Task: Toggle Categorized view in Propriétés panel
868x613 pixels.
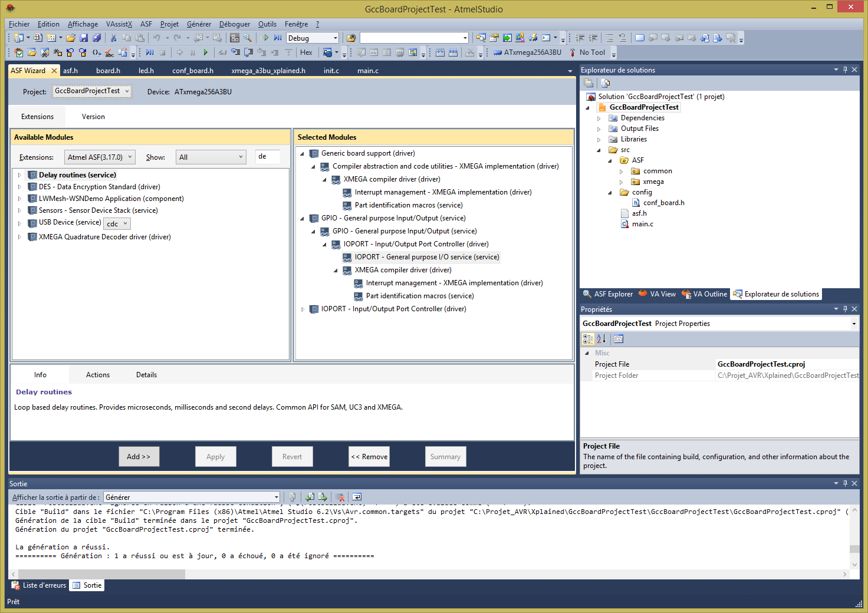Action: coord(588,339)
